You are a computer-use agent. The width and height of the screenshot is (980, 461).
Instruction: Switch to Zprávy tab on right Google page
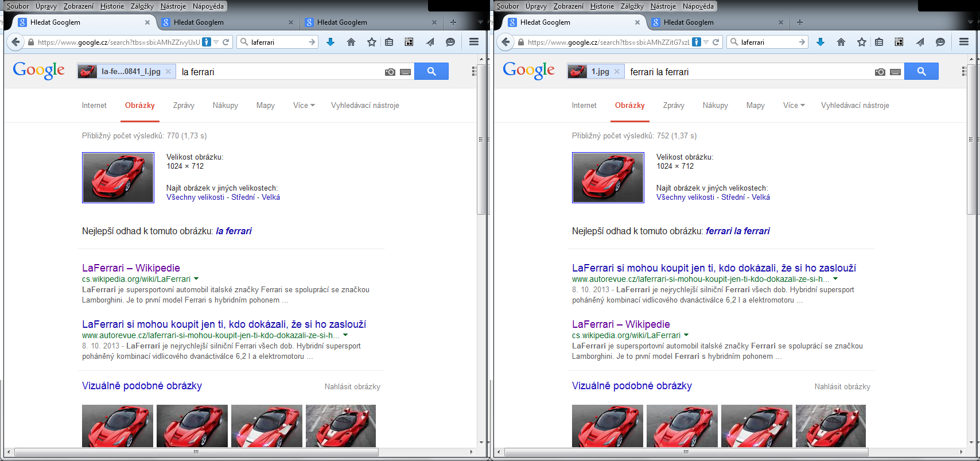tap(674, 105)
